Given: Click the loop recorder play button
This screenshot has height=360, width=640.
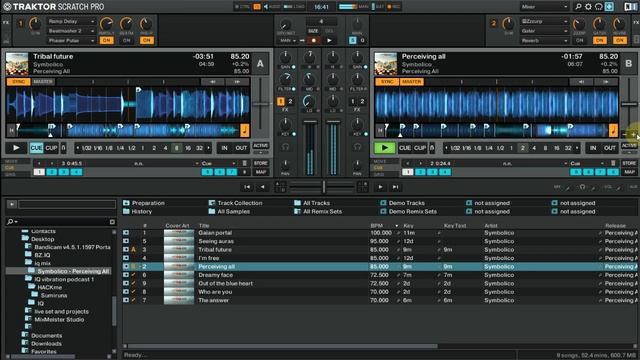Looking at the screenshot, I should pyautogui.click(x=329, y=40).
